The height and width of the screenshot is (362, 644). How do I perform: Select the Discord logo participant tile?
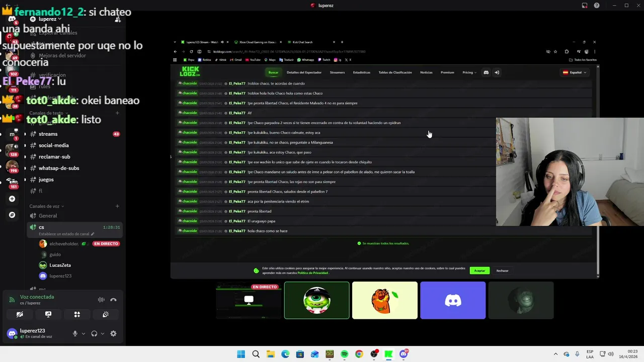click(x=453, y=300)
